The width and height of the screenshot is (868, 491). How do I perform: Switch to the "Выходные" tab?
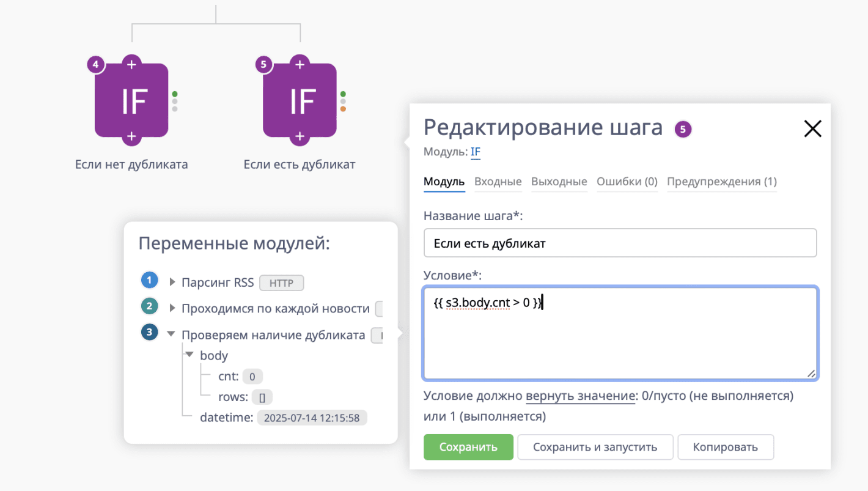tap(558, 182)
